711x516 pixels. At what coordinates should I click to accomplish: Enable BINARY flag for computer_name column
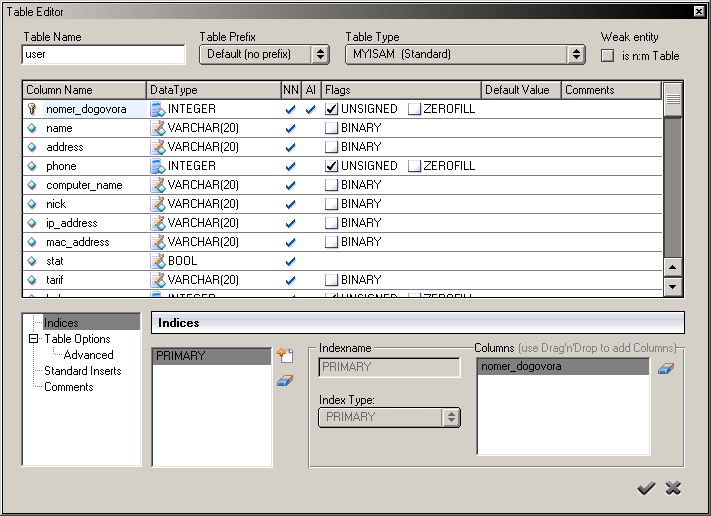click(x=331, y=185)
